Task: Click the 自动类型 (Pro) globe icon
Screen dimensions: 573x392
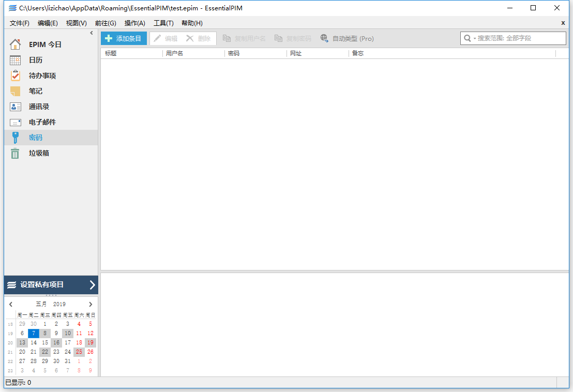Action: click(324, 38)
